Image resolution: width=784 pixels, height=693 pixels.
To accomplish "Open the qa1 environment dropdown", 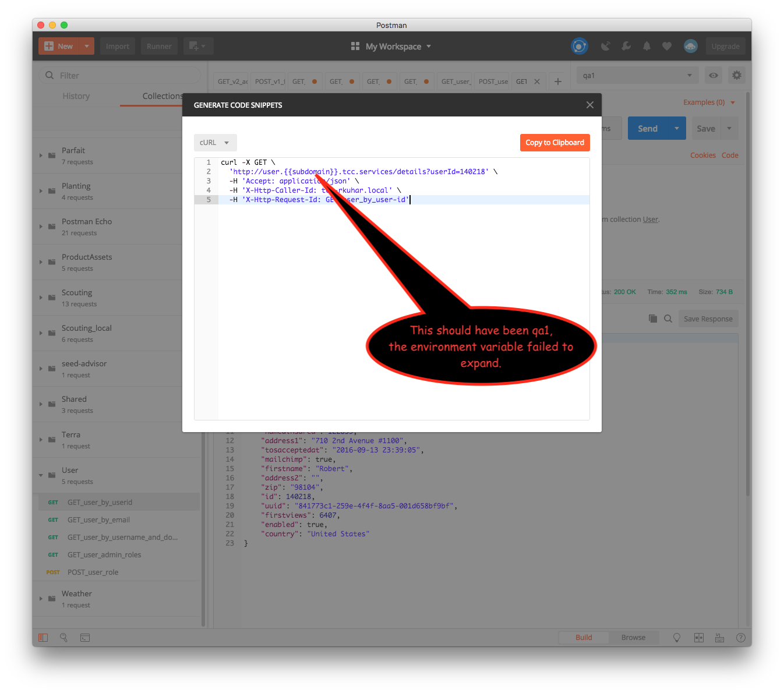I will [x=638, y=75].
